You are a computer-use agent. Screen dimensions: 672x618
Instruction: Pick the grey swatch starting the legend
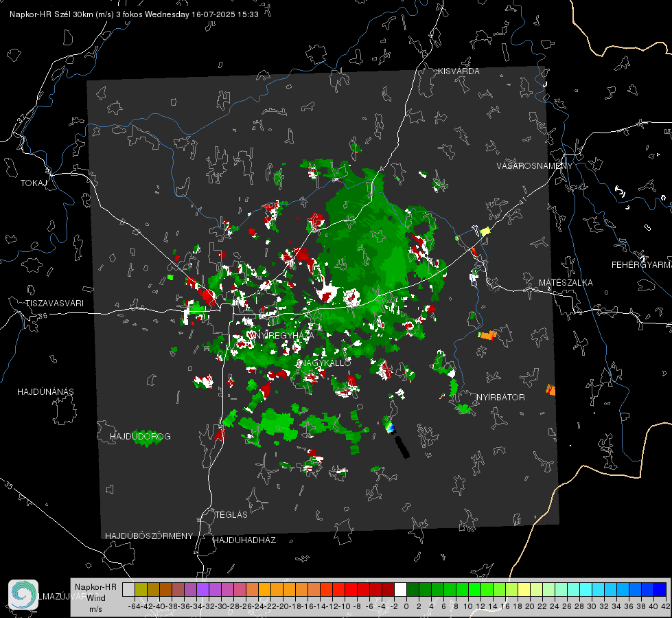(x=128, y=589)
